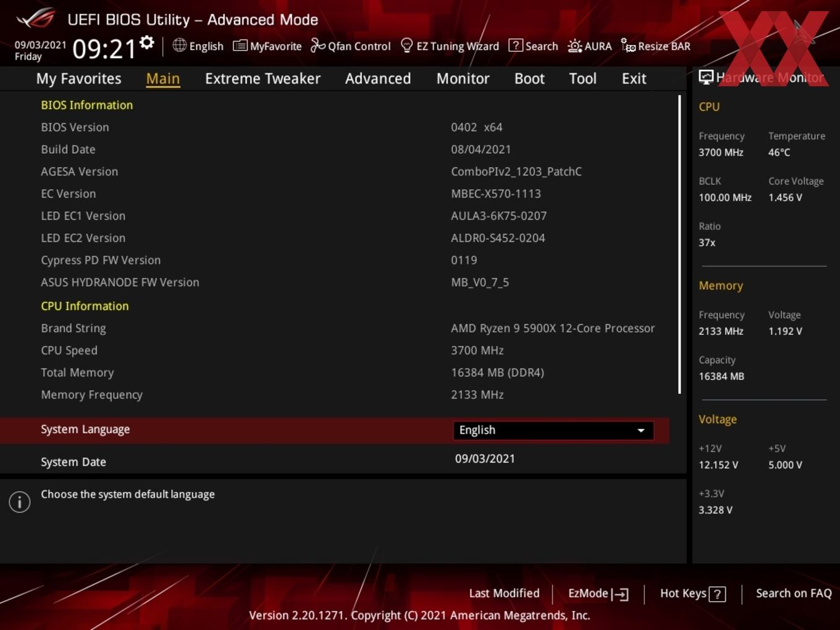The width and height of the screenshot is (840, 630).
Task: Toggle Resize BAR option
Action: point(655,46)
